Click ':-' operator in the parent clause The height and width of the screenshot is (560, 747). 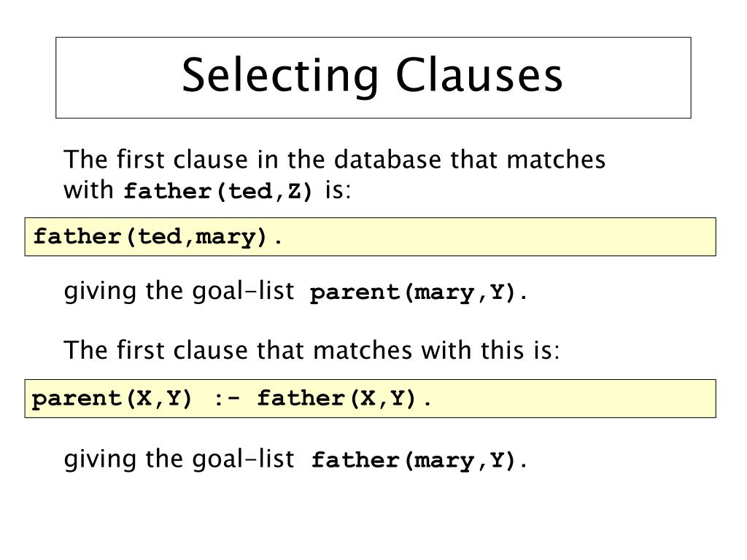pos(226,399)
